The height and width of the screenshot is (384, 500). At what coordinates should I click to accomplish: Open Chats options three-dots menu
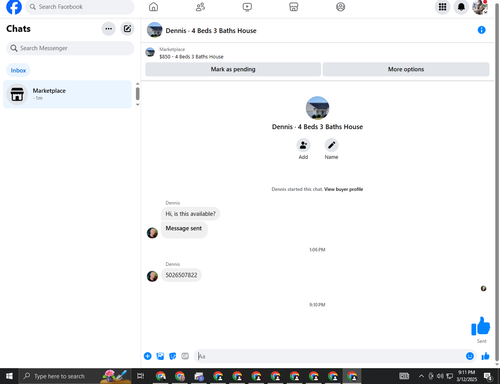click(x=108, y=29)
